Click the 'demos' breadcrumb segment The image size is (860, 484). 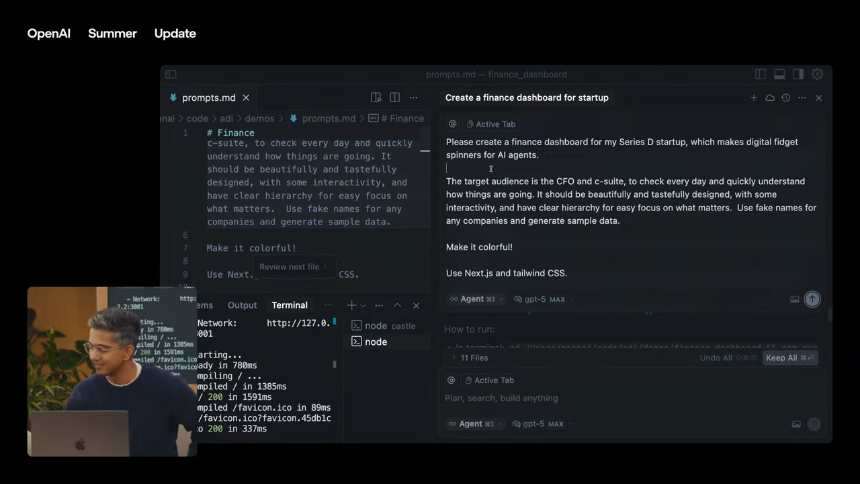coord(259,119)
